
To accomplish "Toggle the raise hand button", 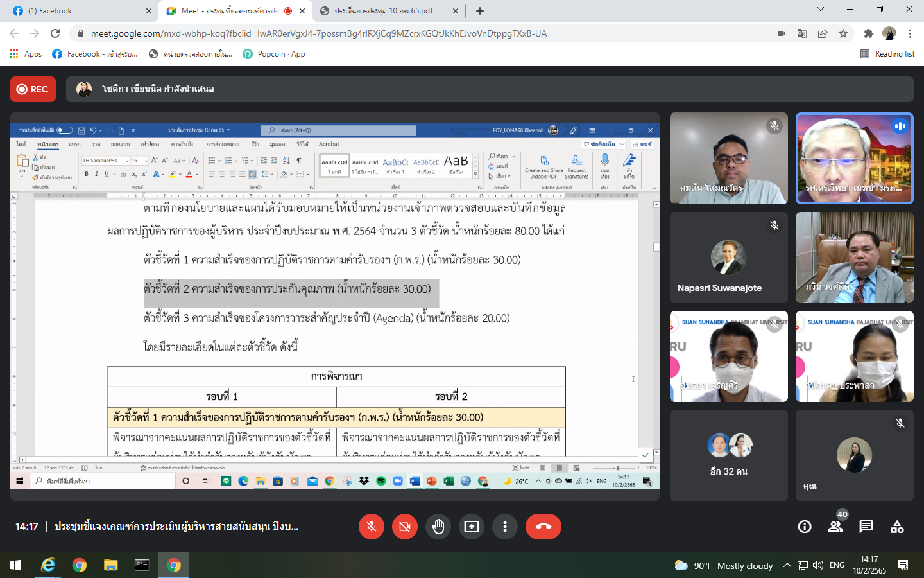I will pos(438,527).
